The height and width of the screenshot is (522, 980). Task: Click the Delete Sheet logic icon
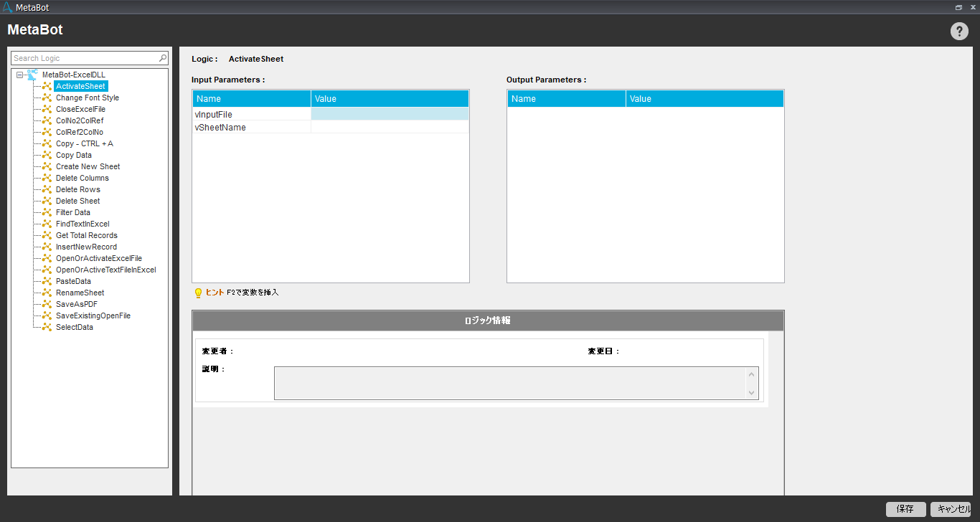click(x=47, y=201)
